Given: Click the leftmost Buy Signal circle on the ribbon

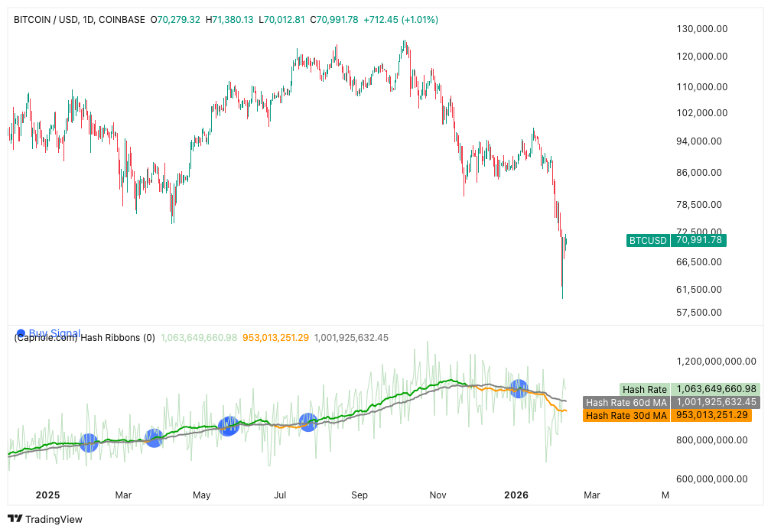Looking at the screenshot, I should 89,443.
